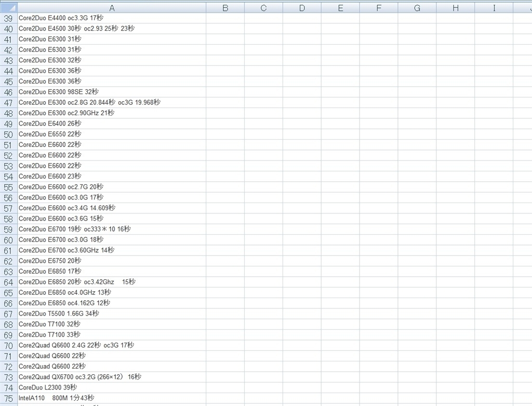
Task: Click cell 'Core2Duo E4400 oc3.3G 17秒'
Action: [112, 18]
